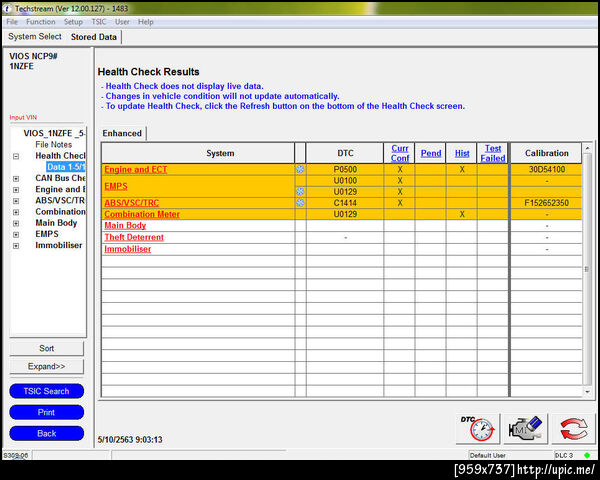600x480 pixels.
Task: Open freeze frame snowflake icon for P0500
Action: (x=300, y=169)
